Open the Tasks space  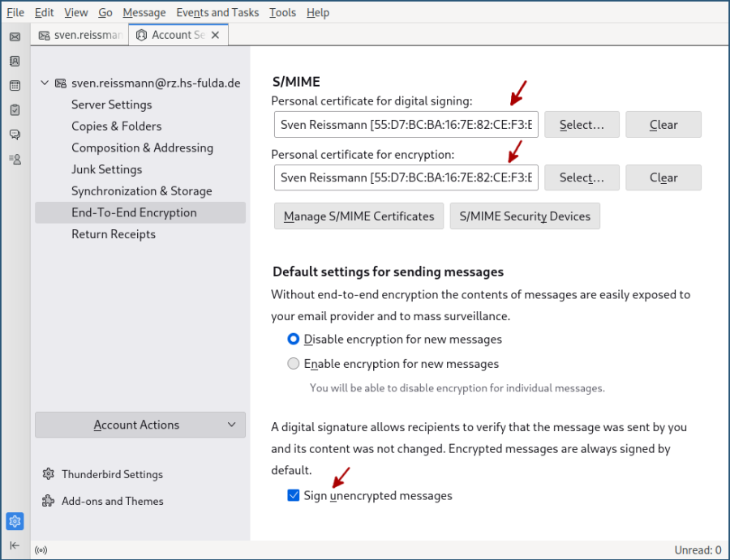pyautogui.click(x=15, y=109)
